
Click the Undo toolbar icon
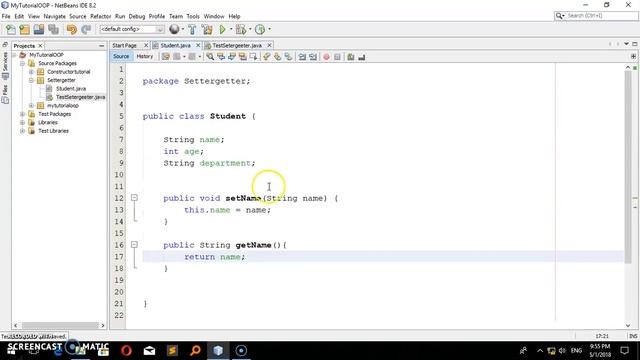point(72,29)
